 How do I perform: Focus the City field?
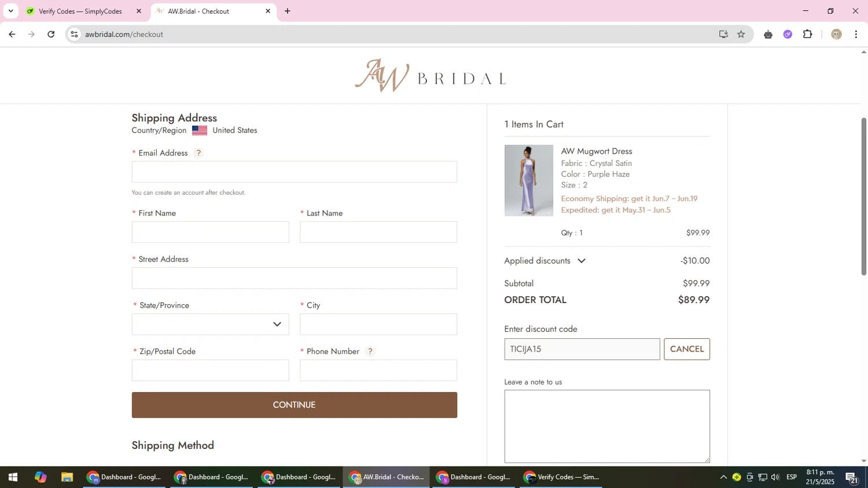coord(378,324)
